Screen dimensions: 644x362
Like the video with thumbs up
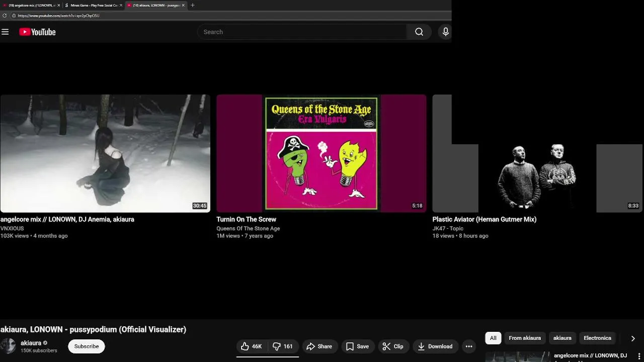[252, 346]
